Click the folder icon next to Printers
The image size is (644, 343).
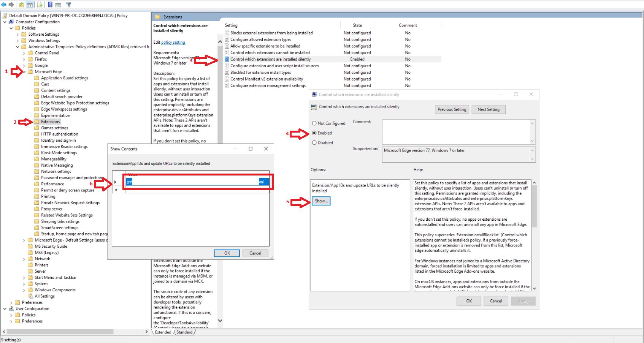[30, 265]
